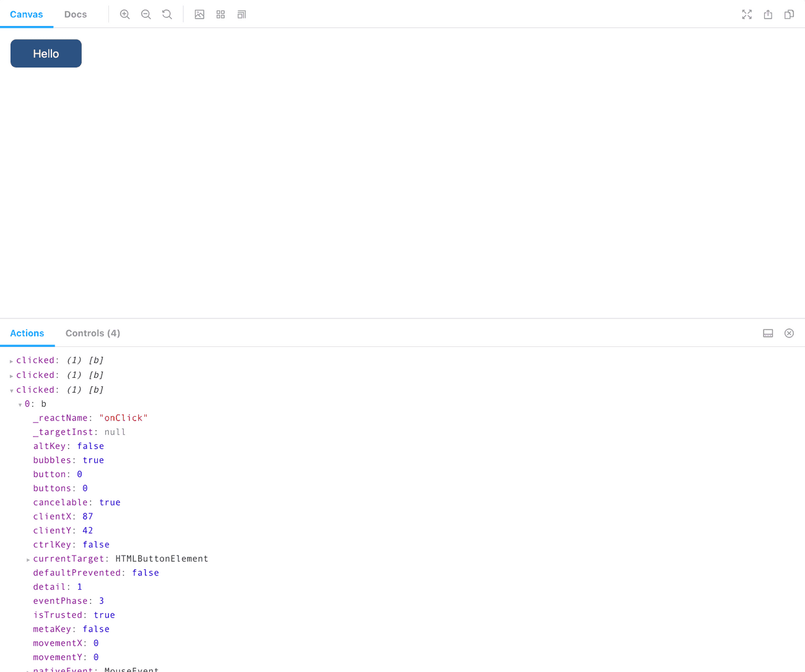Open the viewport size selector icon
The width and height of the screenshot is (805, 672).
click(x=241, y=14)
